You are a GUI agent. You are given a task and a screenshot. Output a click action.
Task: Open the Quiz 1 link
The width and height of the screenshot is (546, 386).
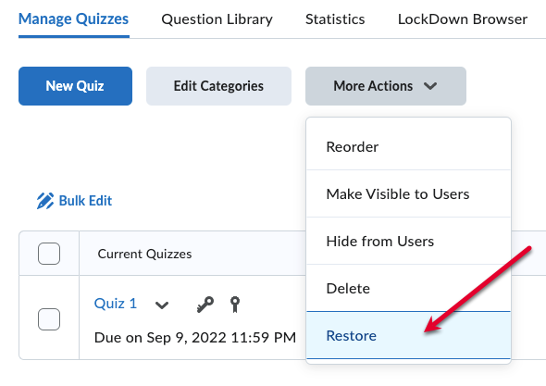[115, 304]
